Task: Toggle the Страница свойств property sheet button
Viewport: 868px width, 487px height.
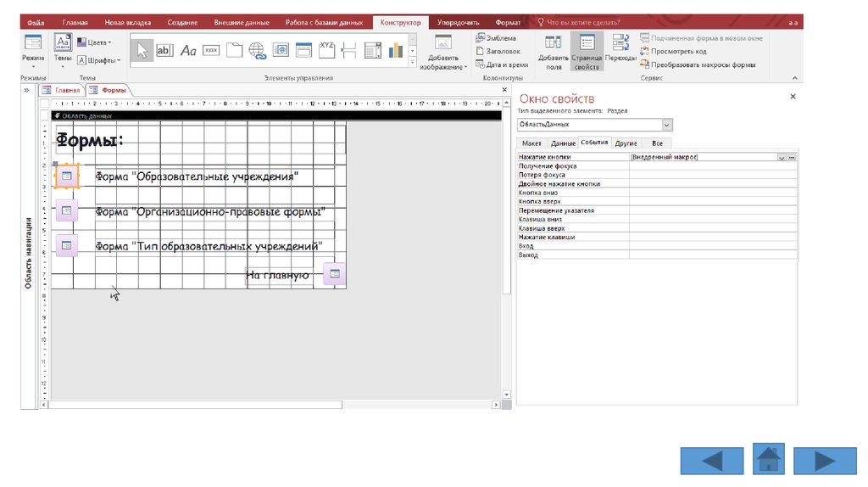Action: coord(587,52)
